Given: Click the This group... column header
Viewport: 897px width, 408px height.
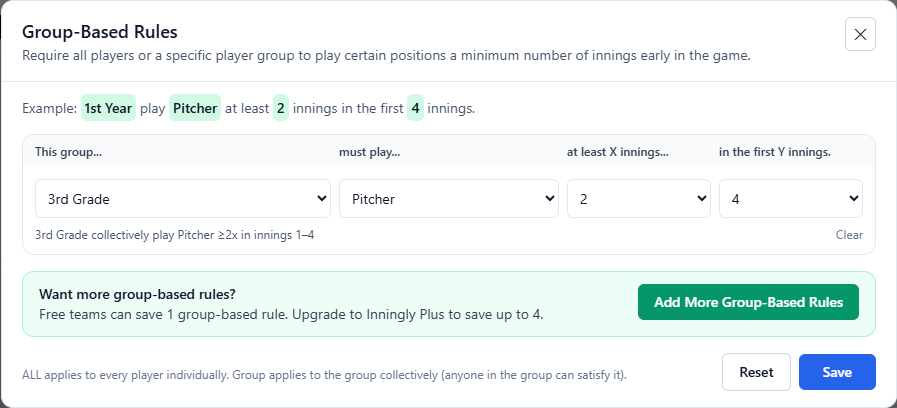Looking at the screenshot, I should (69, 152).
